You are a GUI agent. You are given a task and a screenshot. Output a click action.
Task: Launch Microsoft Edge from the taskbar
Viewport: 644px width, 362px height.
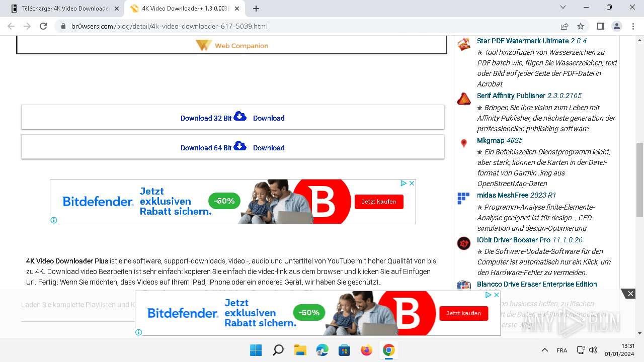pyautogui.click(x=323, y=350)
